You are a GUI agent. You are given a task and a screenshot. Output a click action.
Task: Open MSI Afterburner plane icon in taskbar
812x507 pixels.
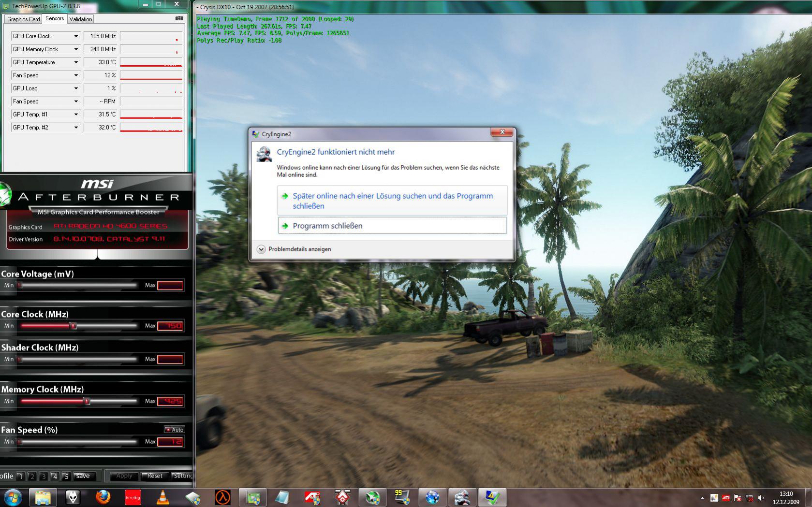pyautogui.click(x=372, y=497)
